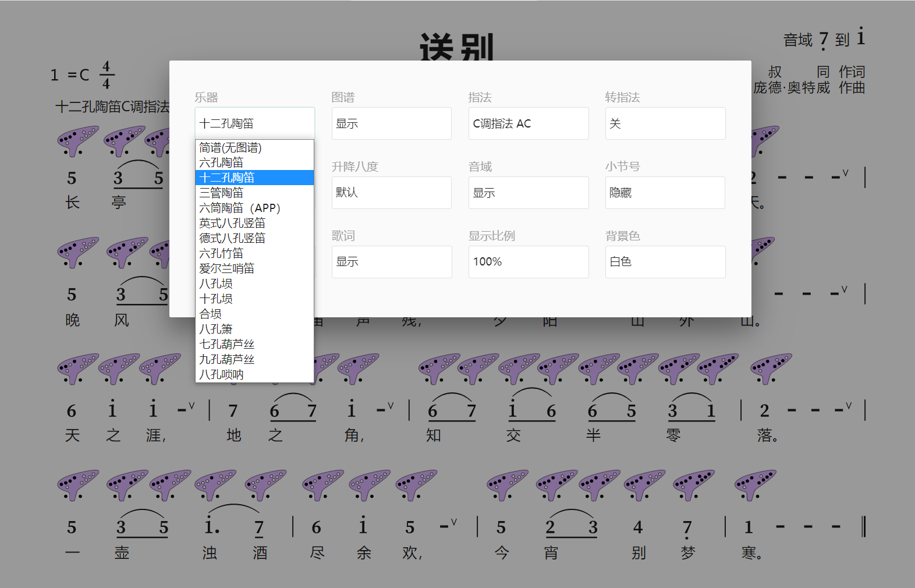Open the 升降八度 dropdown set to 默认
Viewport: 915px width, 588px height.
coord(392,193)
